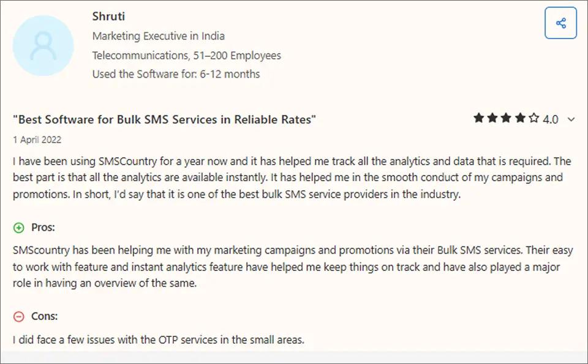Image resolution: width=588 pixels, height=364 pixels.
Task: Select the fourth filled rating star
Action: point(520,119)
